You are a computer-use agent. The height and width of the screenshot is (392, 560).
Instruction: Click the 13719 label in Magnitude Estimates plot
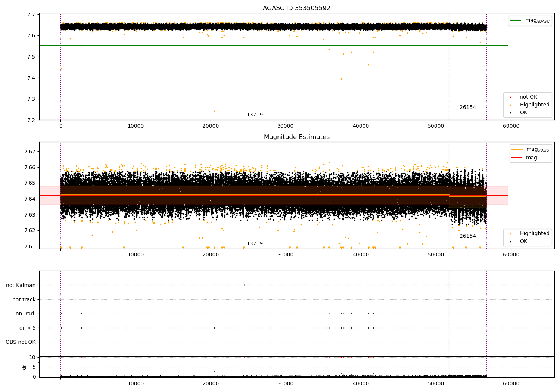coord(255,244)
